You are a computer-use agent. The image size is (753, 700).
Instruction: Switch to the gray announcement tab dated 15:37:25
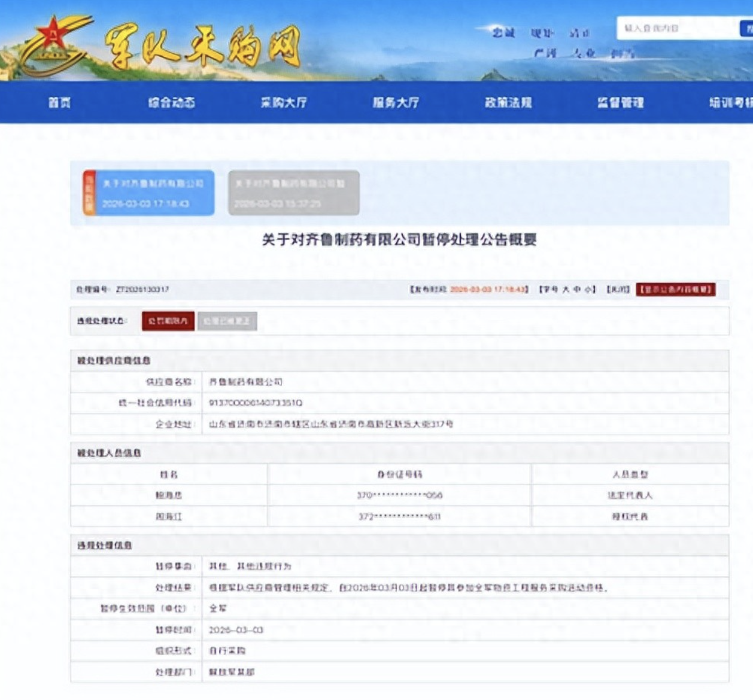click(x=293, y=193)
